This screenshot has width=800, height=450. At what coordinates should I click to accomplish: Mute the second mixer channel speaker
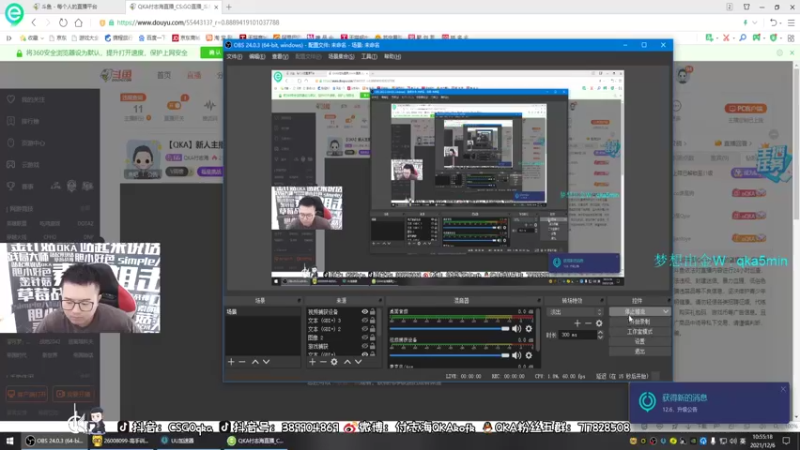click(x=516, y=355)
